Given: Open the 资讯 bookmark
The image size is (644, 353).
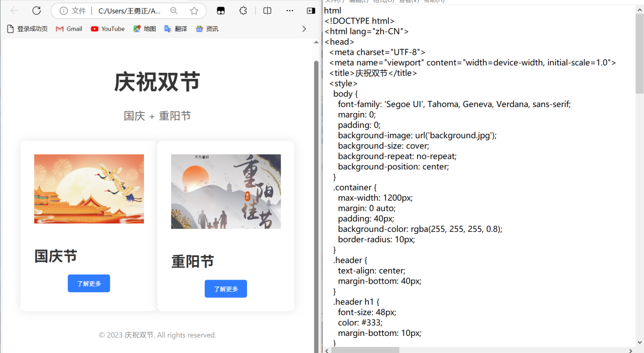Looking at the screenshot, I should (207, 29).
